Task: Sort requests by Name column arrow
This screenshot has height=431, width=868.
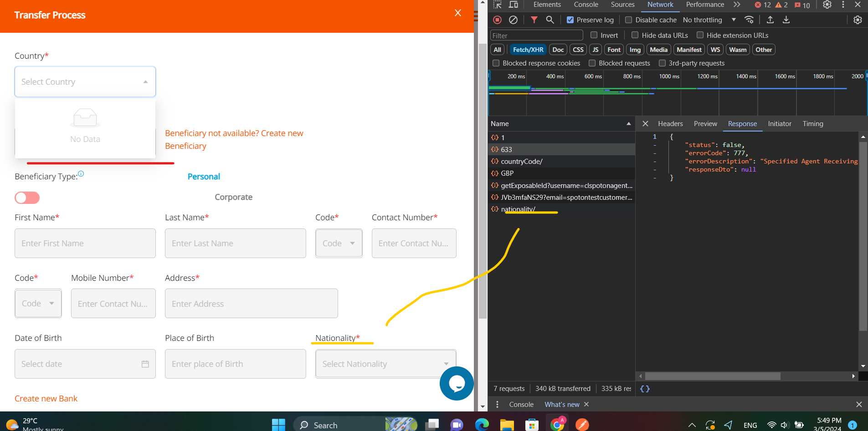Action: pyautogui.click(x=629, y=124)
